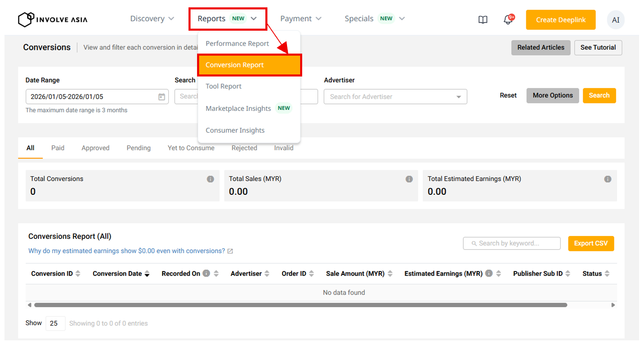Open the calendar icon in Date Range

162,97
